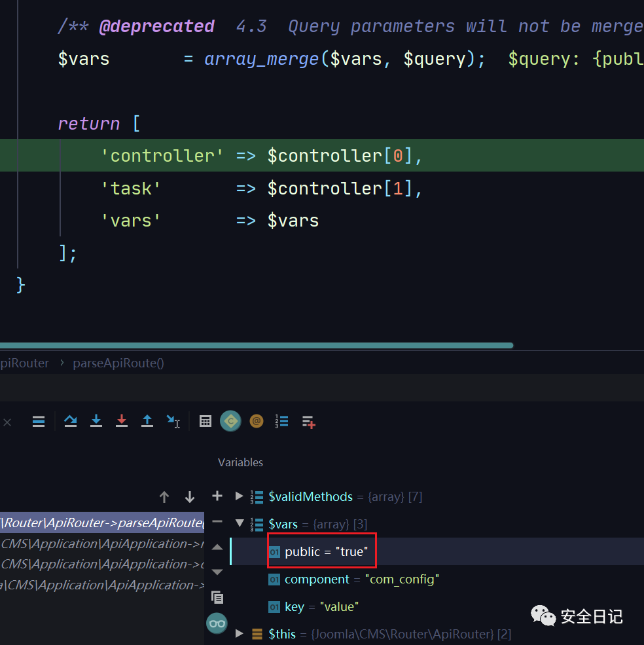Click the Step Into debugger button
The height and width of the screenshot is (645, 644).
click(96, 422)
